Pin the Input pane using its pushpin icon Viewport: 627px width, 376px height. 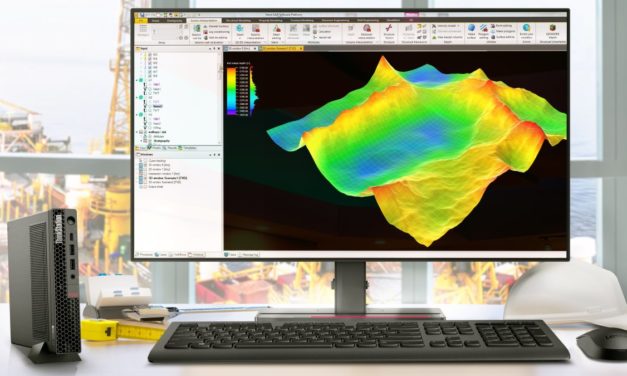(214, 49)
